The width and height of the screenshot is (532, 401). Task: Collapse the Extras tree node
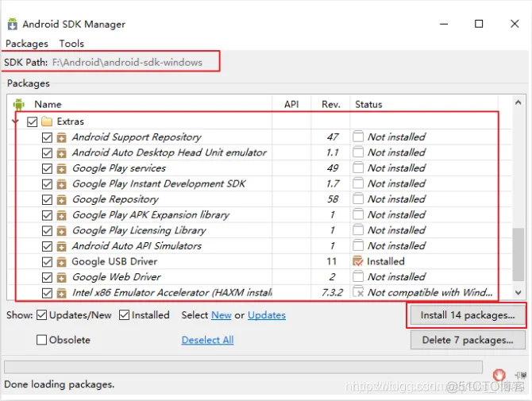click(17, 121)
